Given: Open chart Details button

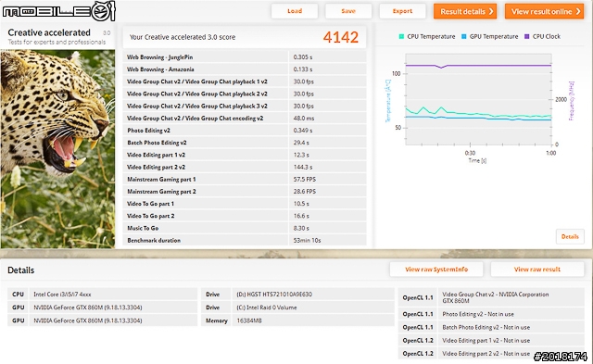Looking at the screenshot, I should tap(570, 236).
